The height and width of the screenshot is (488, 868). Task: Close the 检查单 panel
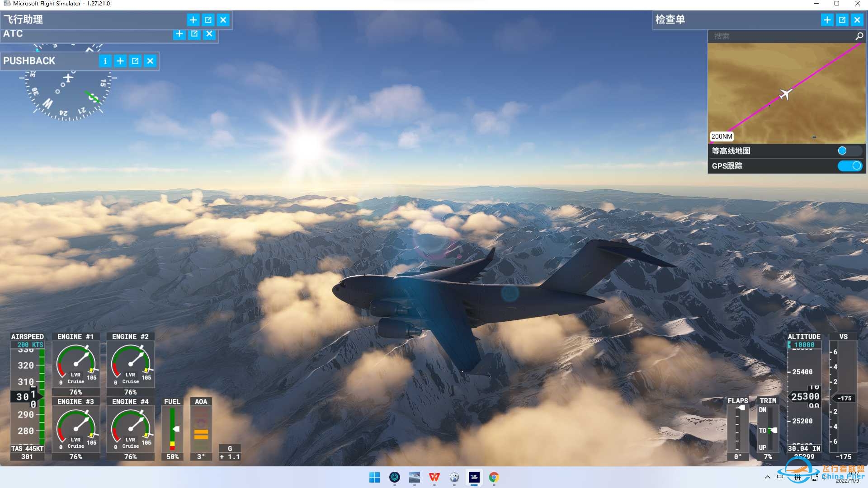857,20
